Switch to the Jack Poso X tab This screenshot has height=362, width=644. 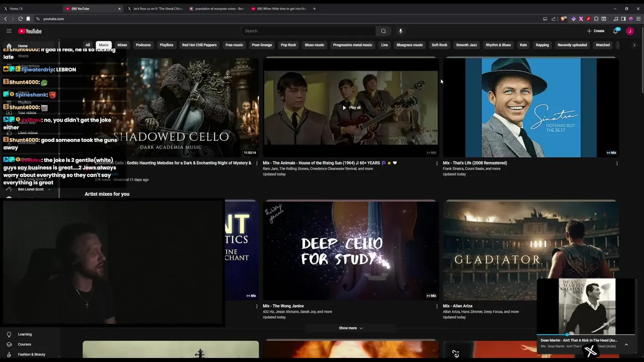pos(156,9)
